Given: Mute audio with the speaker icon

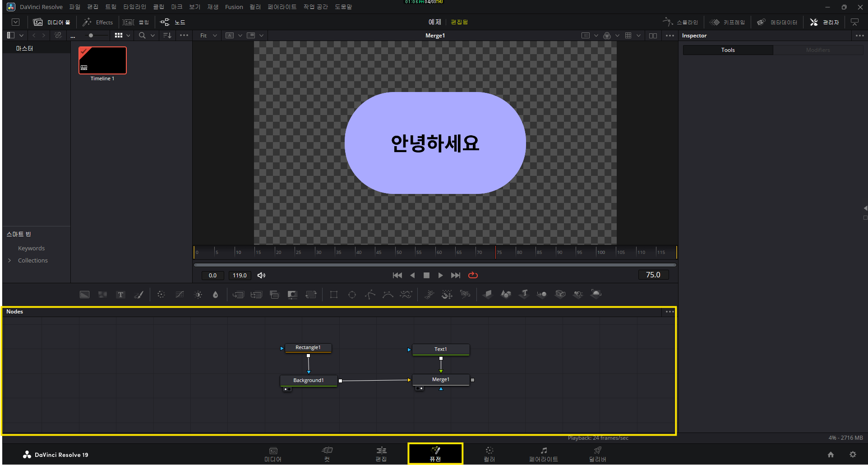Looking at the screenshot, I should (x=261, y=275).
